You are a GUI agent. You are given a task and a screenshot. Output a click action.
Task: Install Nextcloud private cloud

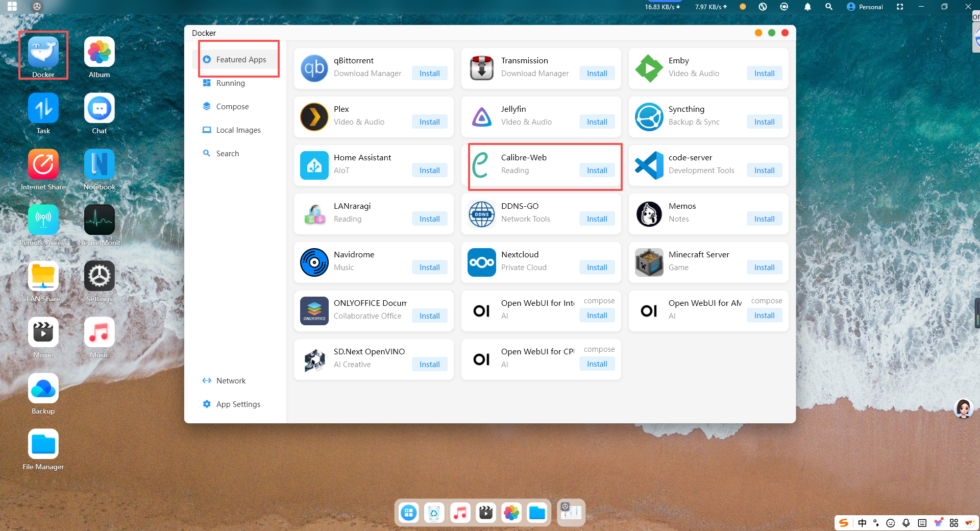[597, 268]
